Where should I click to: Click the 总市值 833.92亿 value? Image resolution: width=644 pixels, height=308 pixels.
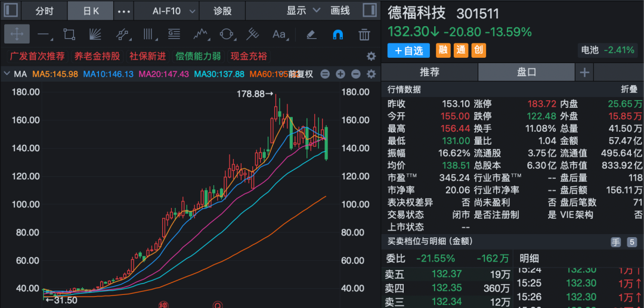(622, 165)
